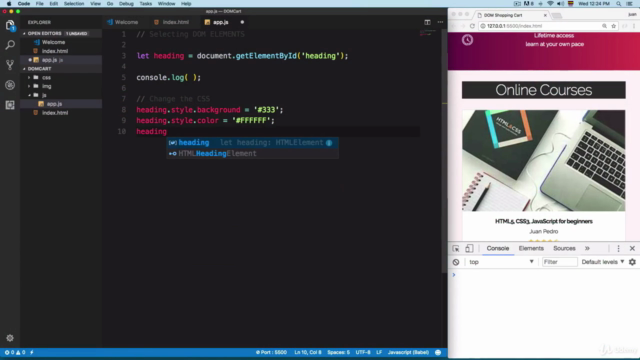The width and height of the screenshot is (640, 360).
Task: Click the feedback smiley in status bar
Action: point(438,352)
